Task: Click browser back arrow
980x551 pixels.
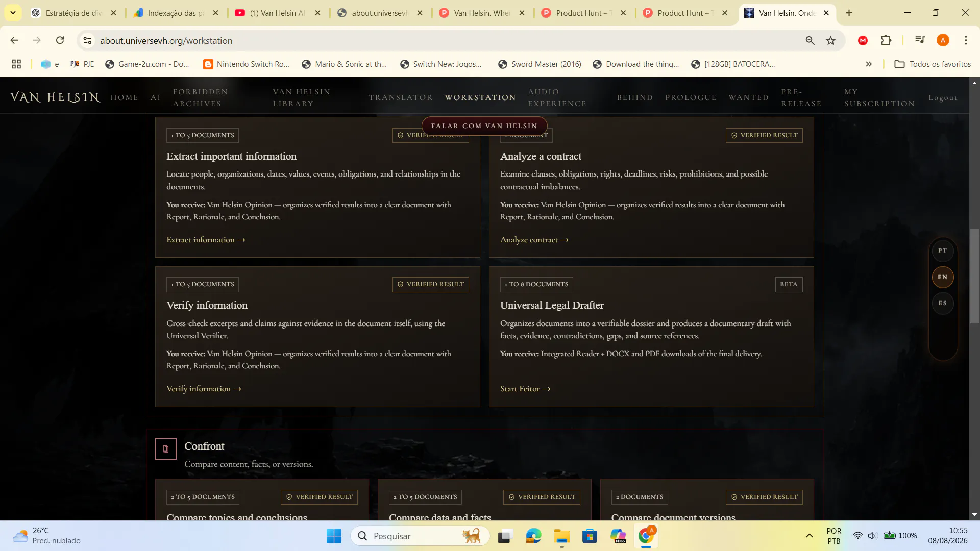Action: [x=14, y=40]
